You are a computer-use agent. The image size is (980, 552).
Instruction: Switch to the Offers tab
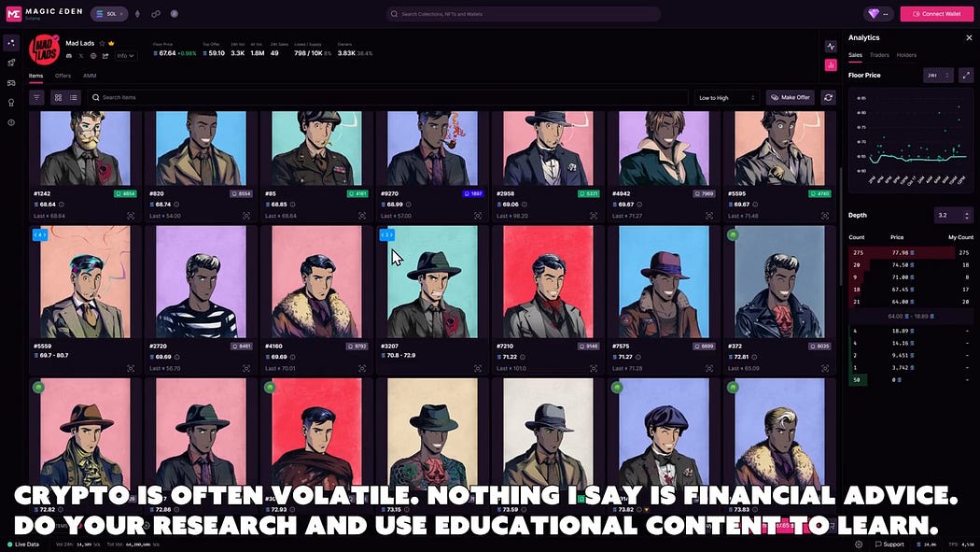[x=63, y=76]
